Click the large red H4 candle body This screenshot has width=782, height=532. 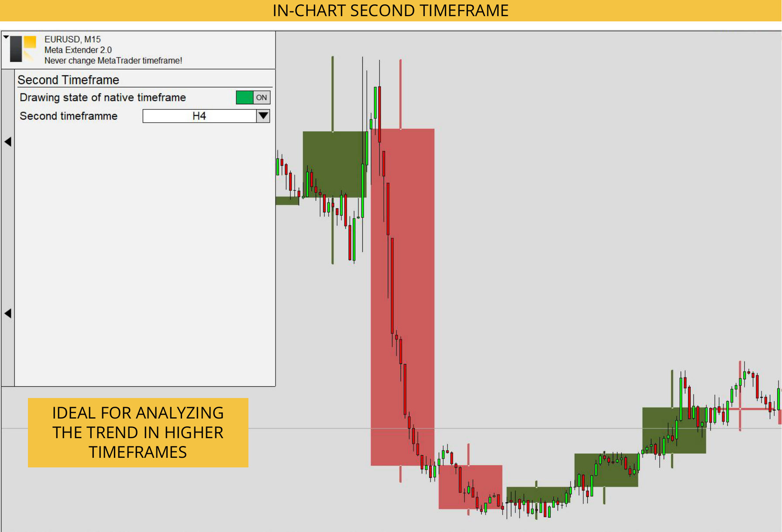[402, 297]
